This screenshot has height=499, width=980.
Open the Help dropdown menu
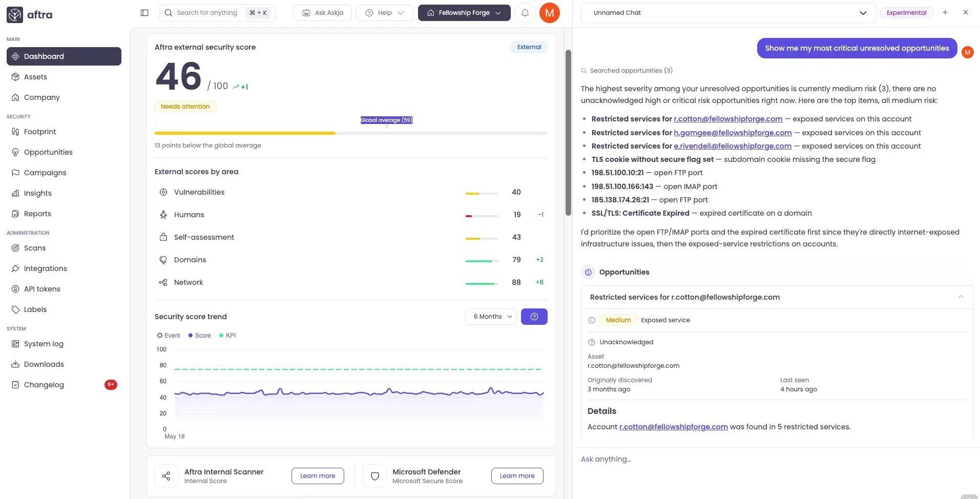385,13
